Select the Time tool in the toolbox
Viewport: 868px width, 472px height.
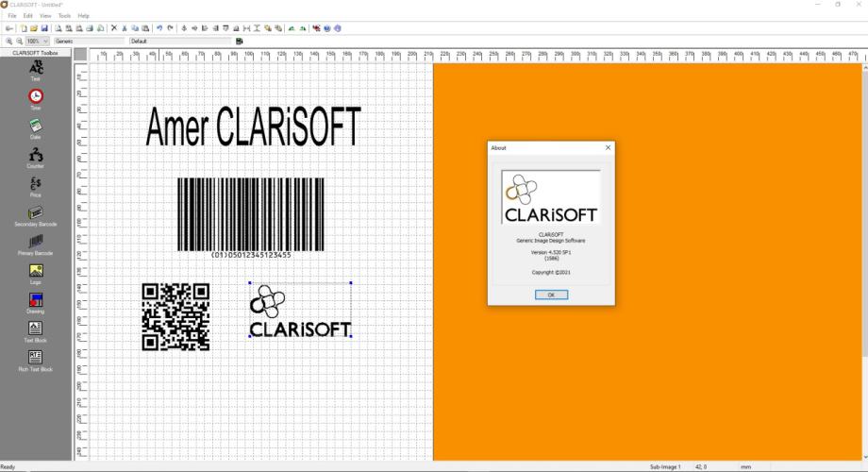coord(36,99)
